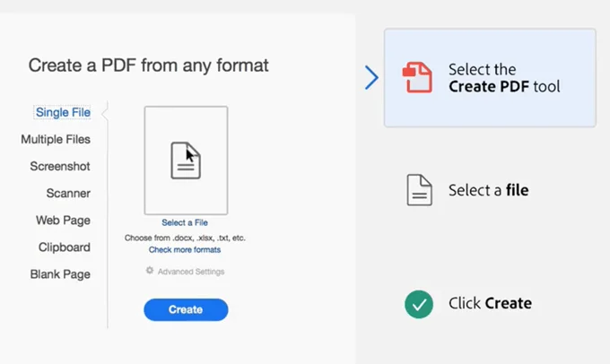610x364 pixels.
Task: Choose the Screenshot source option
Action: point(60,167)
